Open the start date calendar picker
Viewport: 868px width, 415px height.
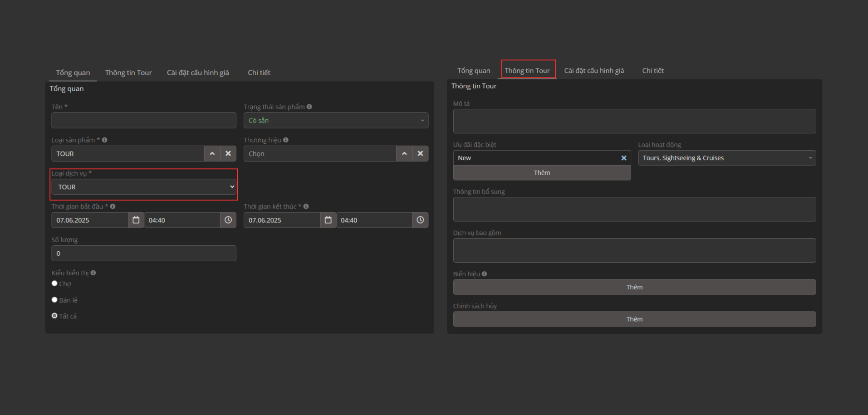[136, 220]
